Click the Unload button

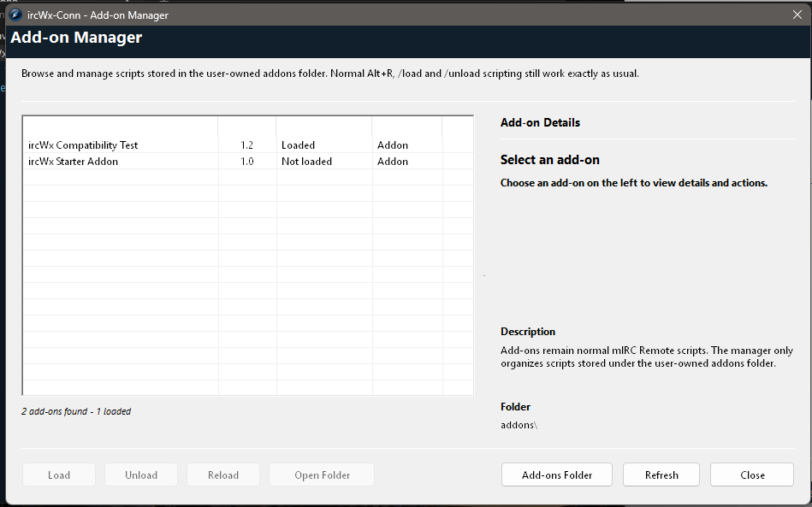141,475
